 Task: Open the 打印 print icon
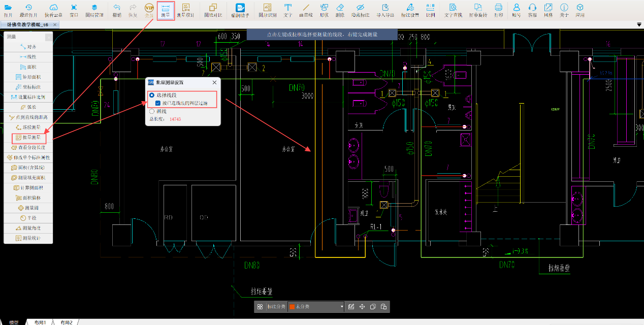(498, 10)
